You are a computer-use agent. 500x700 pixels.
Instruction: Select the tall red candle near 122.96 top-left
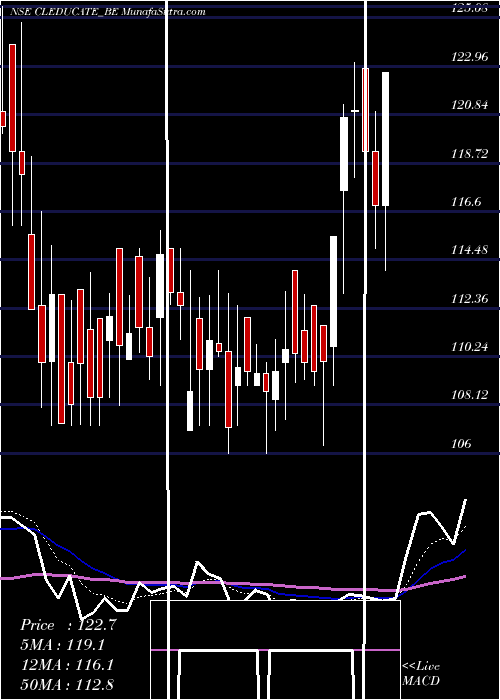[12, 98]
